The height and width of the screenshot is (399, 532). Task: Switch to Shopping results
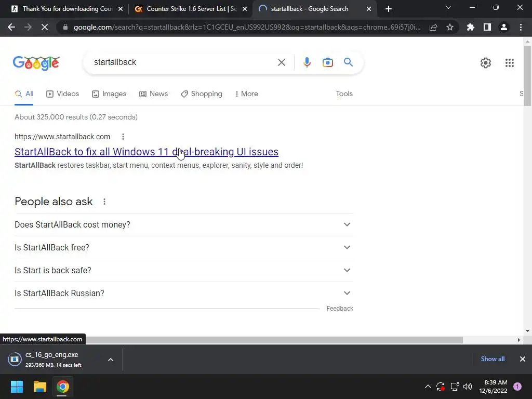[202, 94]
